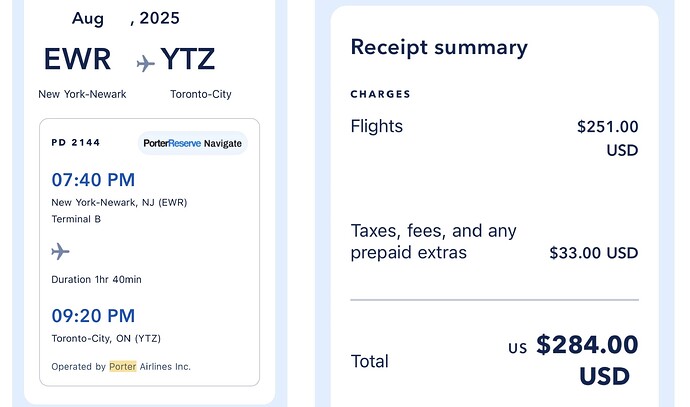
Task: Click the 07:40 PM departure time
Action: [93, 180]
